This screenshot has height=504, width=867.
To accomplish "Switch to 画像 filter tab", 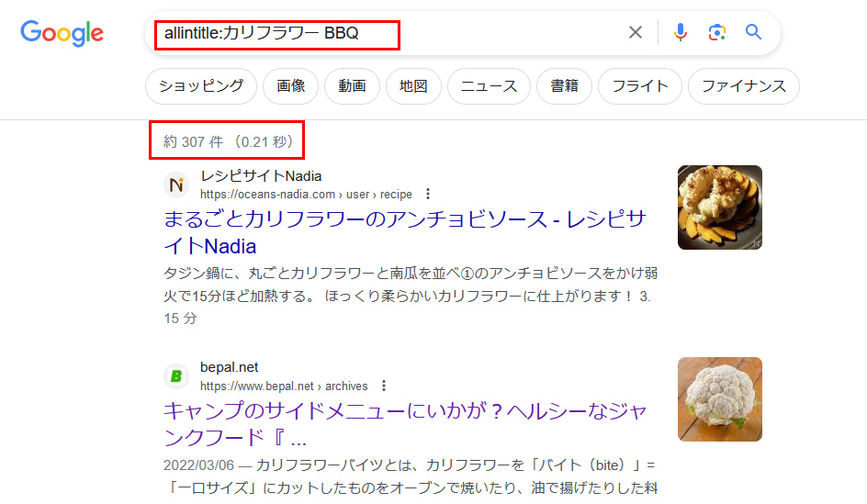I will point(290,86).
